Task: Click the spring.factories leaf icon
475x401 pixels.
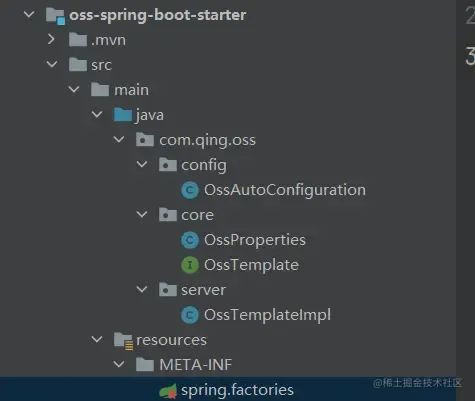Action: pos(168,390)
